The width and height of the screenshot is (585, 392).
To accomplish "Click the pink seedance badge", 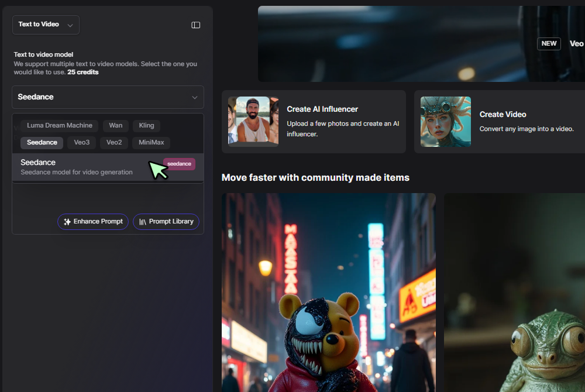I will [x=179, y=164].
